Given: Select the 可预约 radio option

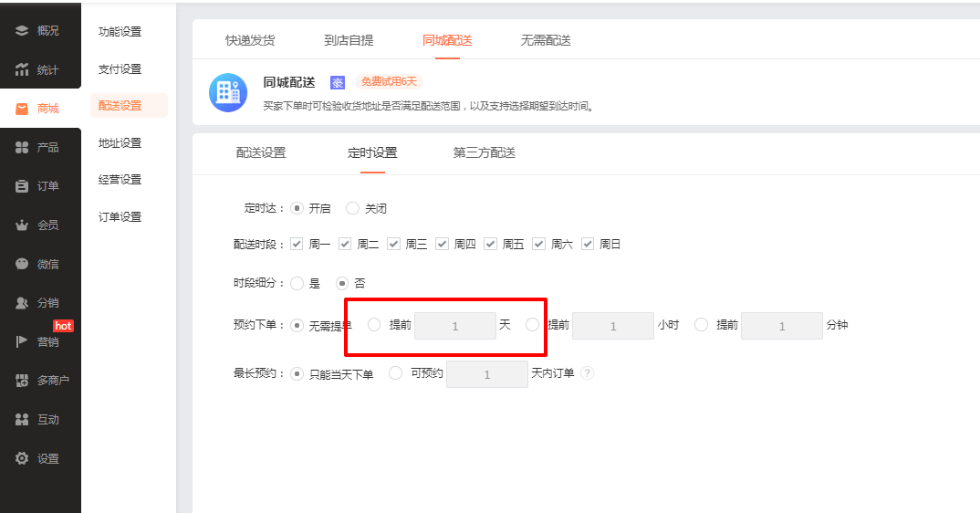Looking at the screenshot, I should [x=396, y=373].
